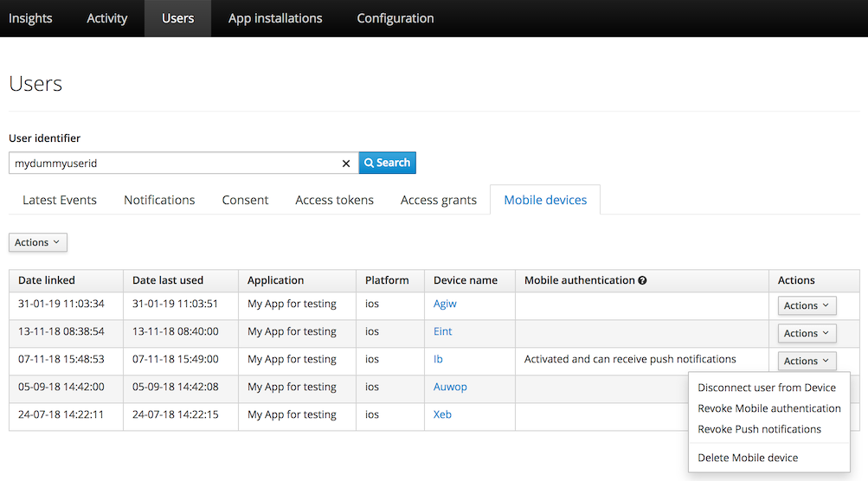The height and width of the screenshot is (481, 868).
Task: Click date last used 13-11-18 08:40:00
Action: click(176, 331)
